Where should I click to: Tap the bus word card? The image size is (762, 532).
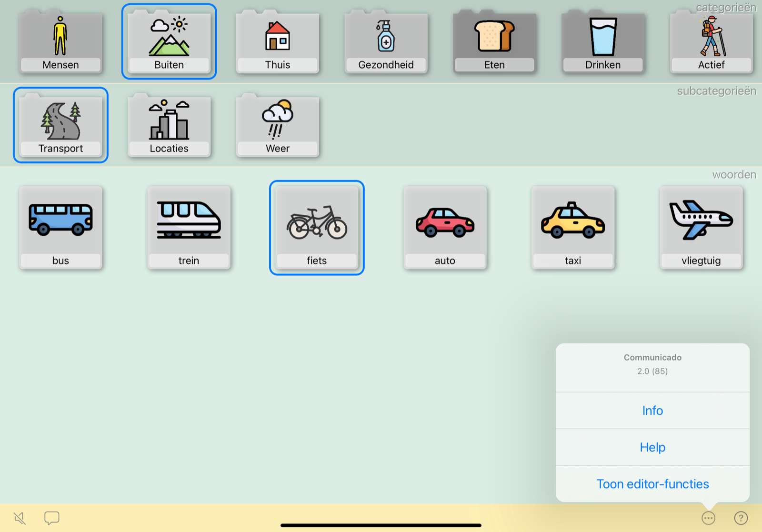(x=60, y=228)
